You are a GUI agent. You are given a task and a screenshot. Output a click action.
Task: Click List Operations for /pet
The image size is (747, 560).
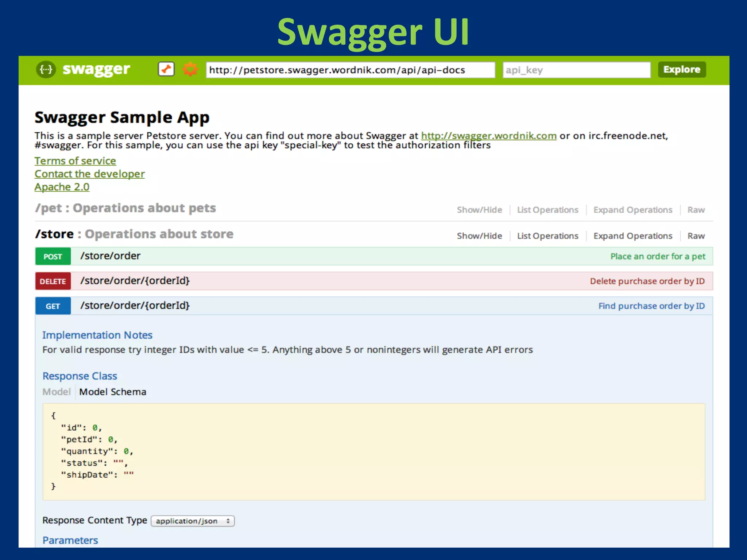click(x=547, y=210)
